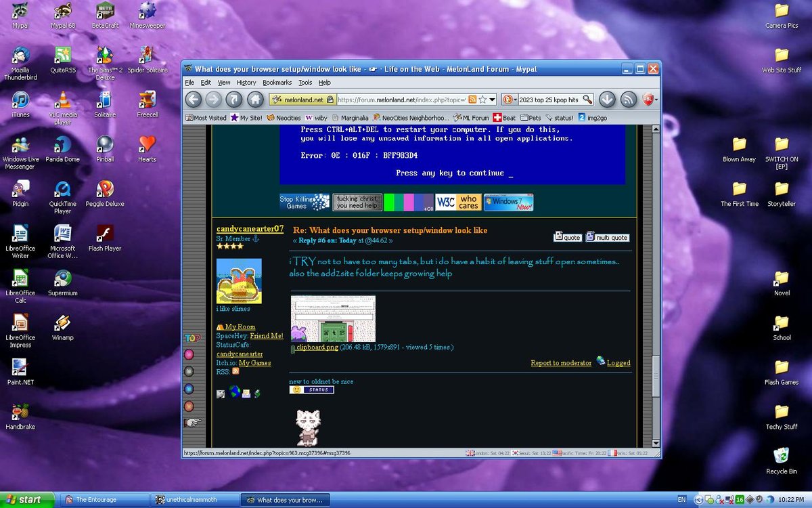812x508 pixels.
Task: Click the Home button in the toolbar
Action: click(254, 100)
